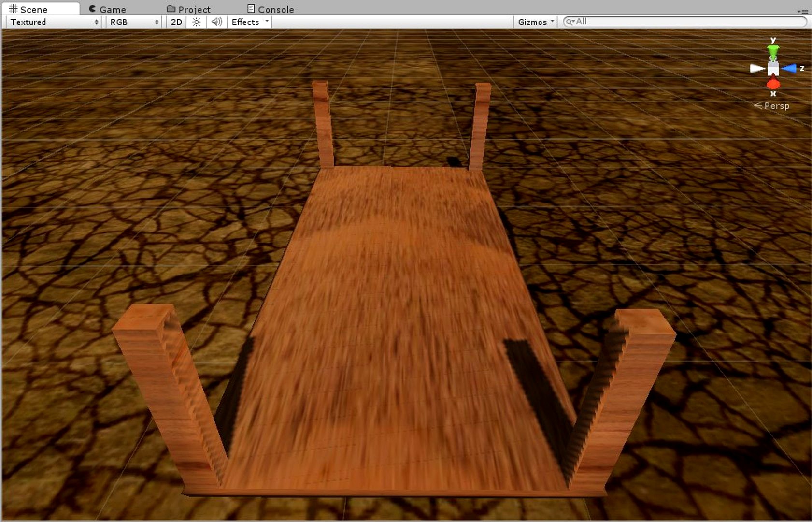This screenshot has width=812, height=522.
Task: Mute scene audio via the speaker toggle
Action: click(x=216, y=22)
